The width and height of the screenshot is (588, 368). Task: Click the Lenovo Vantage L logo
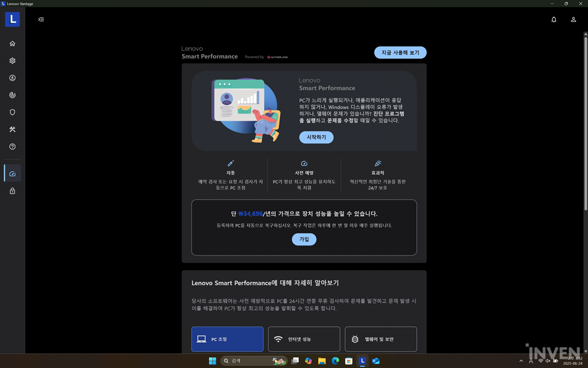12,19
